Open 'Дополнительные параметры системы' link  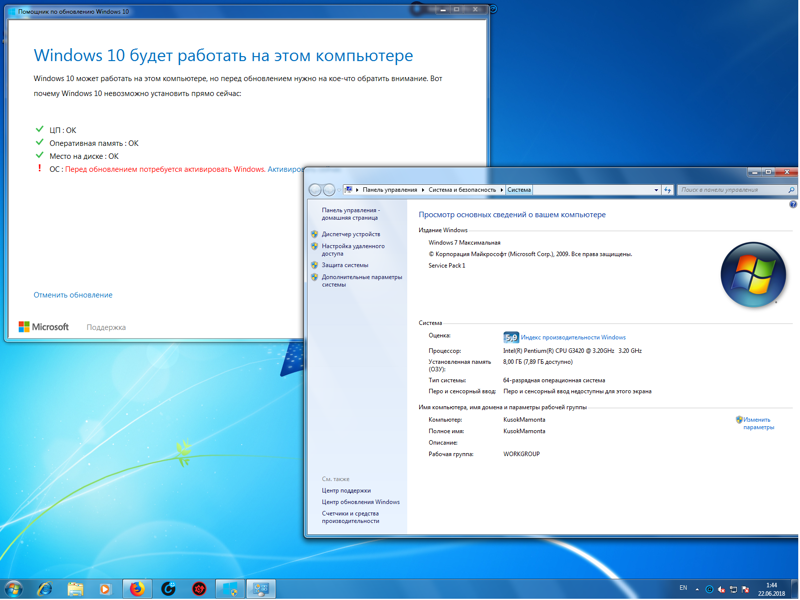[362, 281]
